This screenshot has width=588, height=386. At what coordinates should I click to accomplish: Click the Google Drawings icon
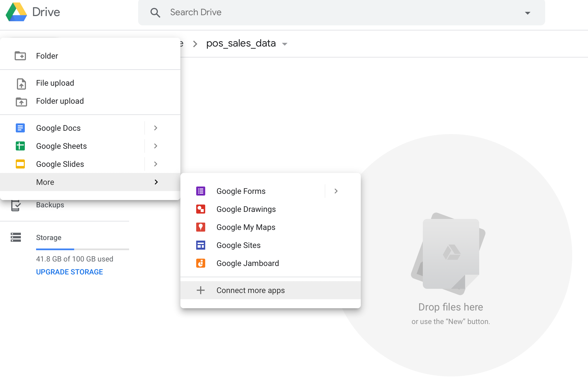point(201,209)
